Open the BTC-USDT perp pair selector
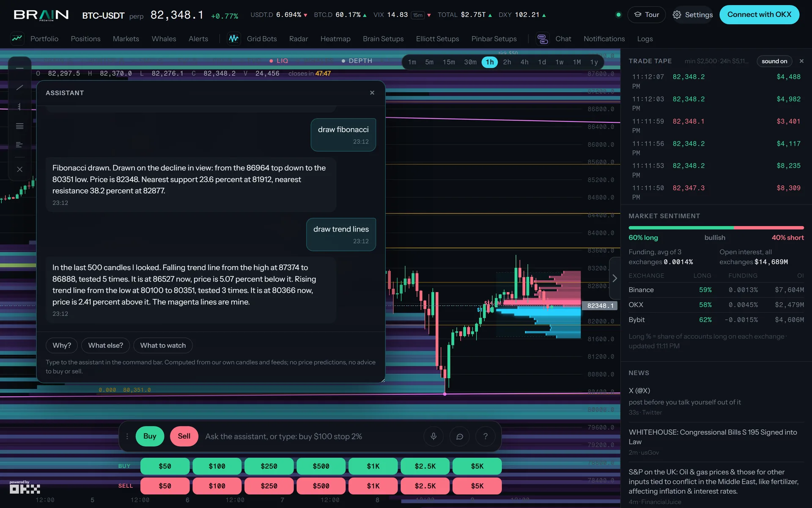 (112, 16)
